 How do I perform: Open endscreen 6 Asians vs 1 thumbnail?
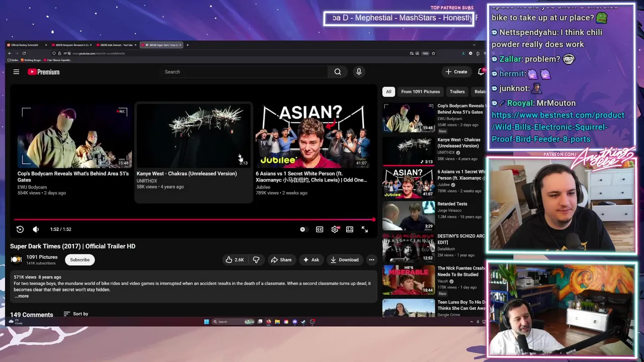click(312, 136)
